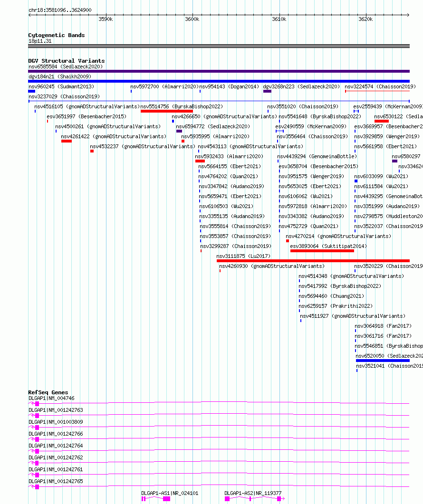Click nsv4270214 gnomAD variant label
The height and width of the screenshot is (504, 423).
tap(338, 236)
